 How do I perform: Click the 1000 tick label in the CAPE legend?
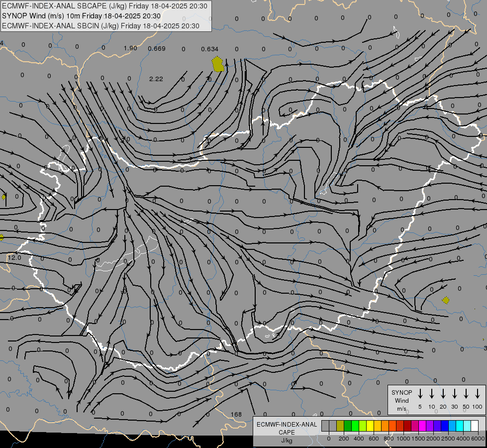(x=403, y=439)
